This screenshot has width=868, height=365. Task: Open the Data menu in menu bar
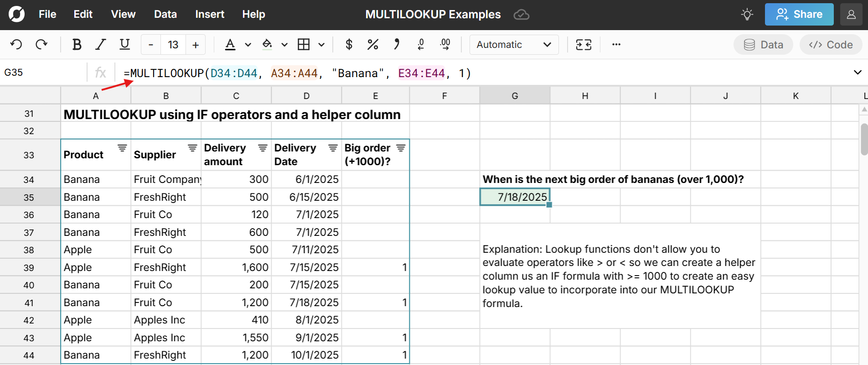pyautogui.click(x=165, y=15)
